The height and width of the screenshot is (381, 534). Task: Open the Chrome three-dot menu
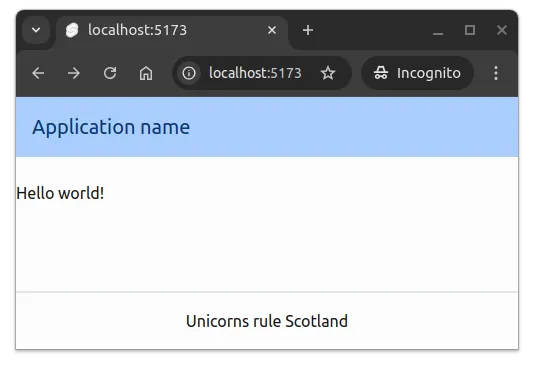click(496, 73)
